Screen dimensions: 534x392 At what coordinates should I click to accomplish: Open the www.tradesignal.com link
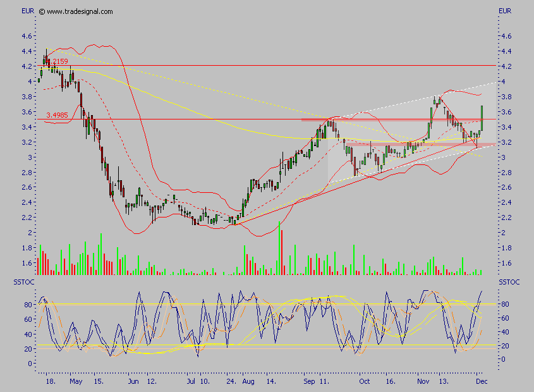click(x=80, y=11)
